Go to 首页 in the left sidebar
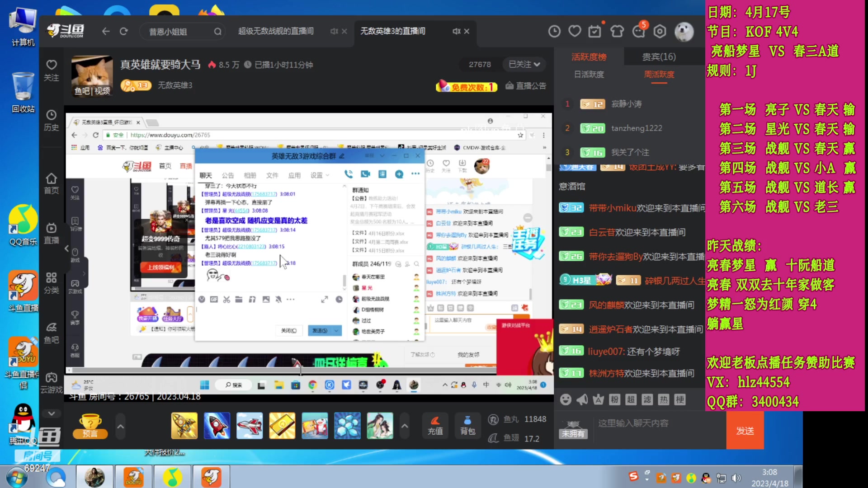 click(x=52, y=183)
